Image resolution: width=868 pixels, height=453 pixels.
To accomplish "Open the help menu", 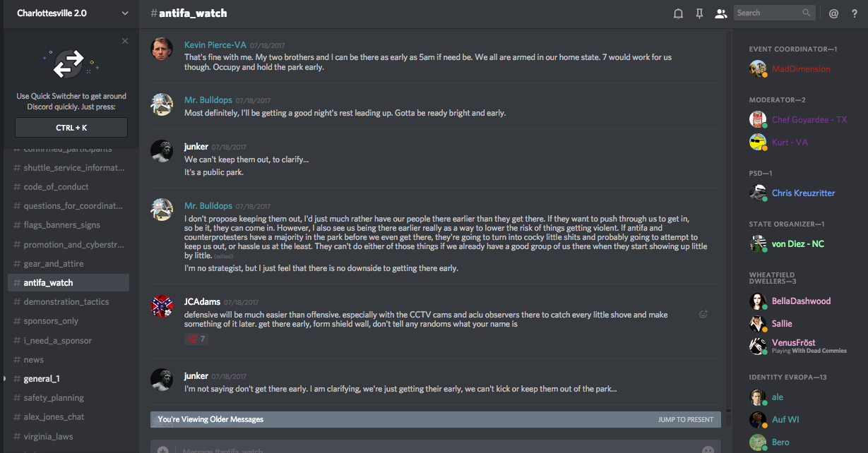I will [x=855, y=13].
